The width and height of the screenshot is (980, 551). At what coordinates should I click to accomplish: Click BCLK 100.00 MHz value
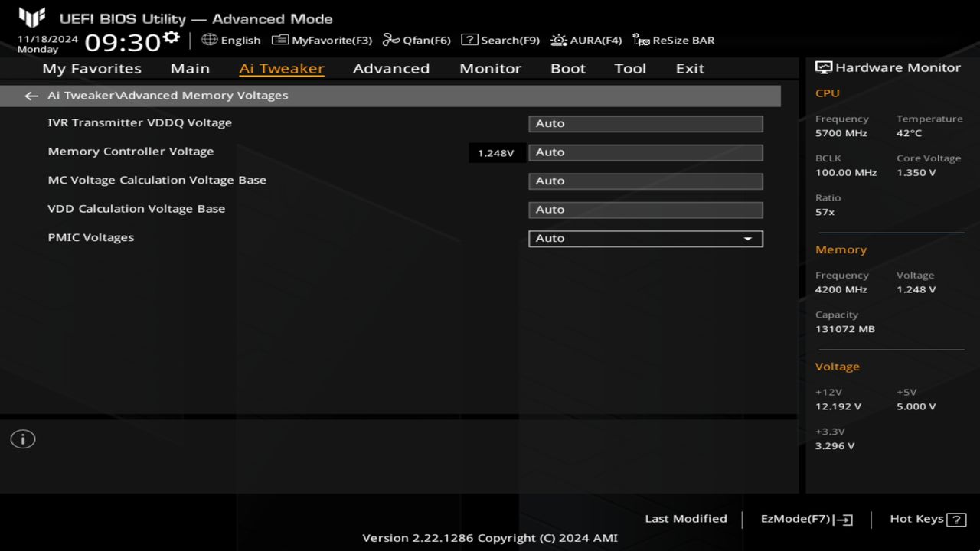pyautogui.click(x=846, y=173)
